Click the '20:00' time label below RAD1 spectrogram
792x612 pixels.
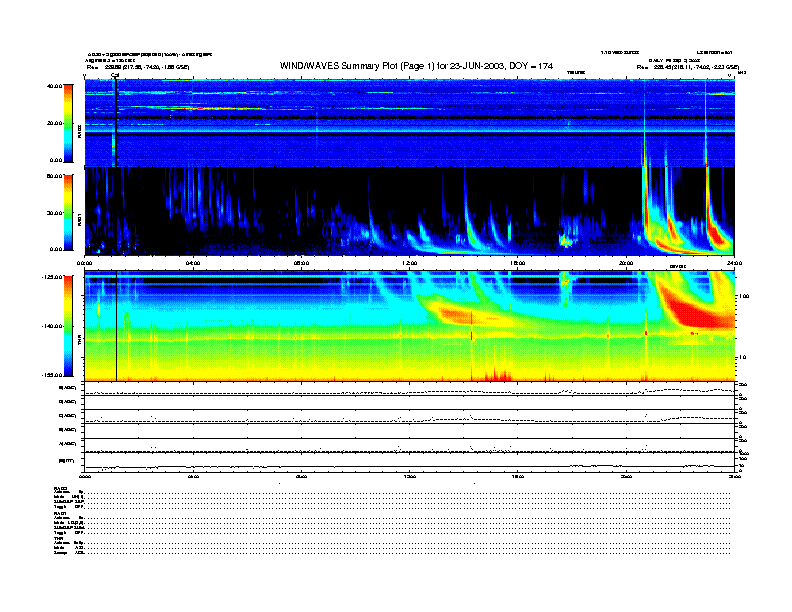click(626, 263)
